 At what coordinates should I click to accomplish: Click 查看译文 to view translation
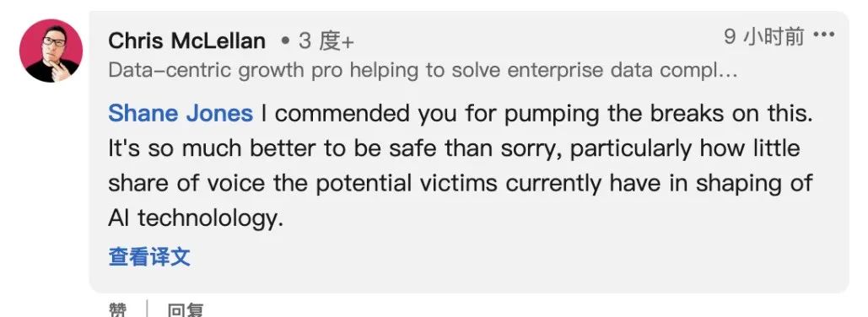[x=149, y=257]
